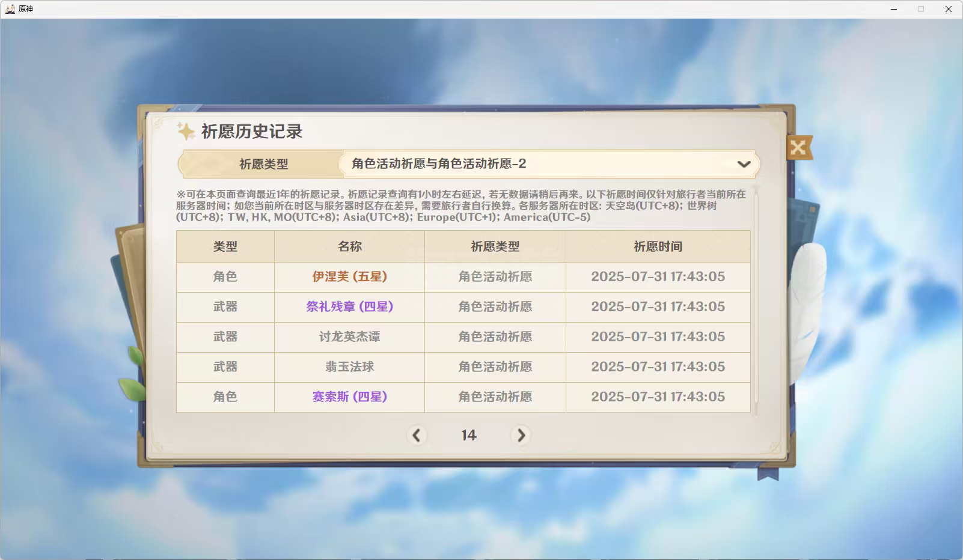The image size is (963, 560).
Task: Click the 原神 app icon in the title bar
Action: (10, 9)
